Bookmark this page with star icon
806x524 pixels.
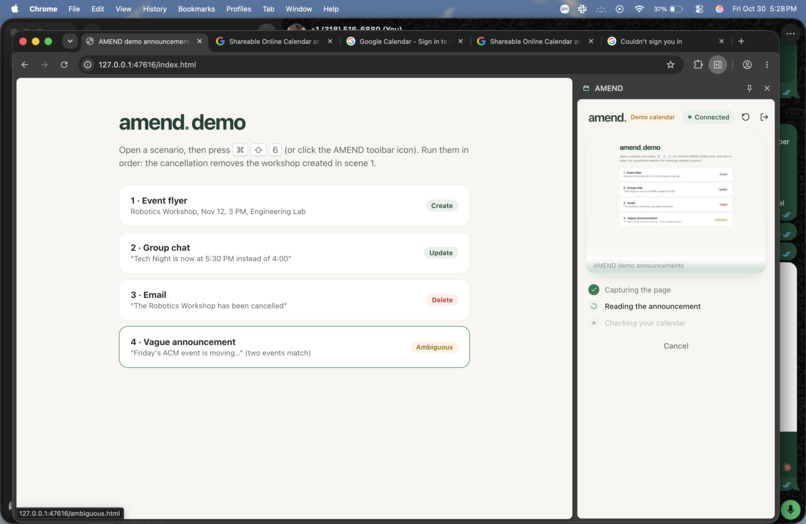(x=670, y=65)
